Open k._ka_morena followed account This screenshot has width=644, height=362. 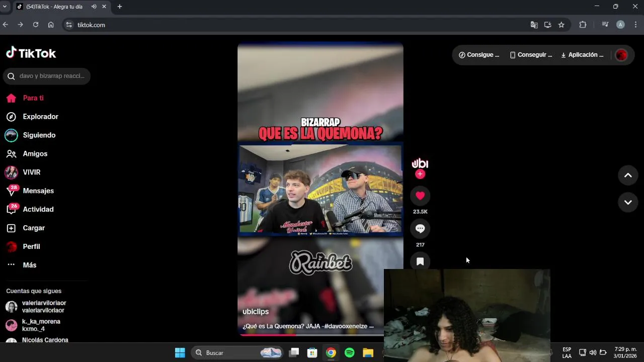click(33, 325)
